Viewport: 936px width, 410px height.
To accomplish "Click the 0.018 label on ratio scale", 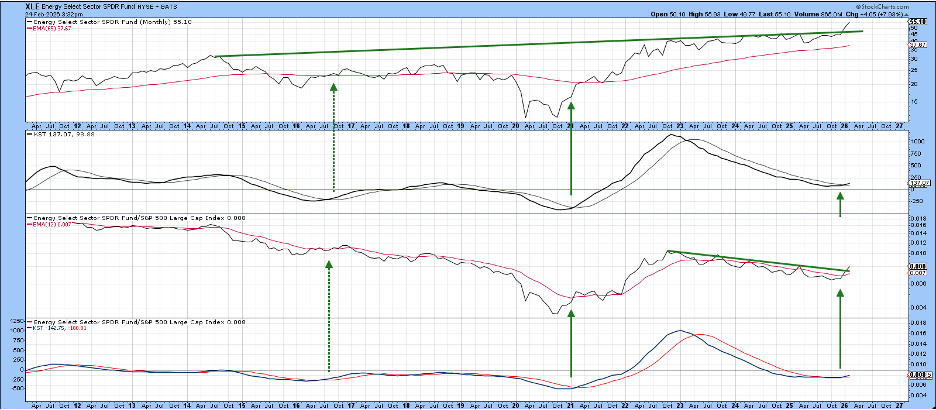I will click(x=918, y=220).
